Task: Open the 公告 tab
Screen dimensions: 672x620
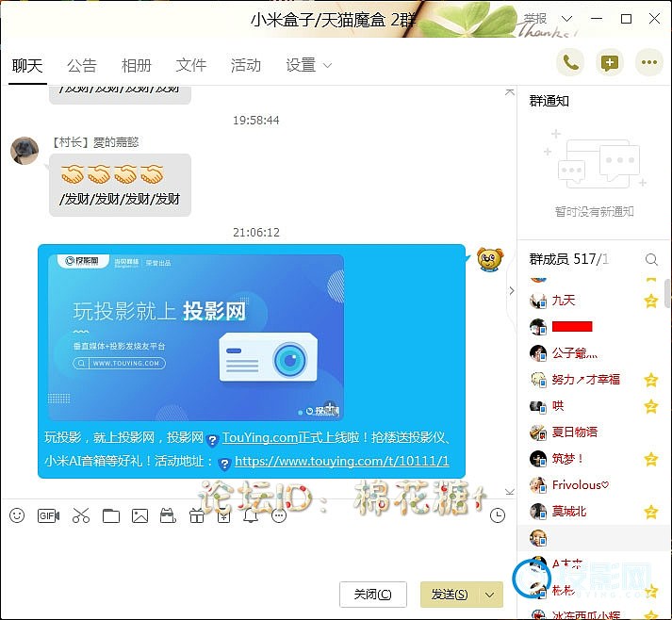Action: pos(82,66)
